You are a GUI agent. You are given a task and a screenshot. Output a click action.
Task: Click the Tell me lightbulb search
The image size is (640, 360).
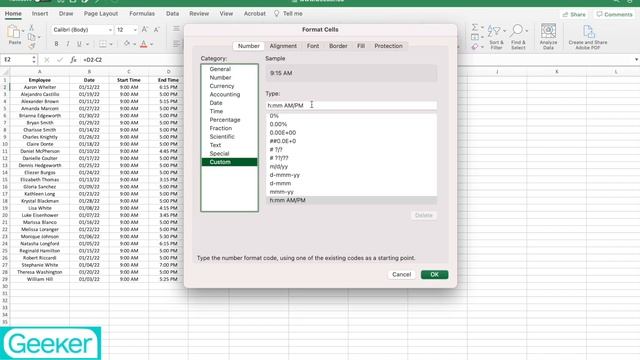(288, 13)
